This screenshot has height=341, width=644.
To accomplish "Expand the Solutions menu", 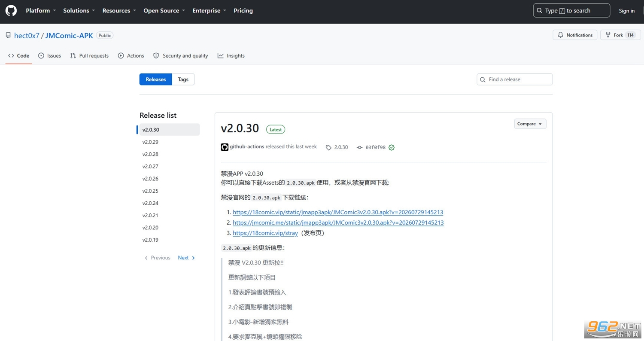I will (79, 11).
